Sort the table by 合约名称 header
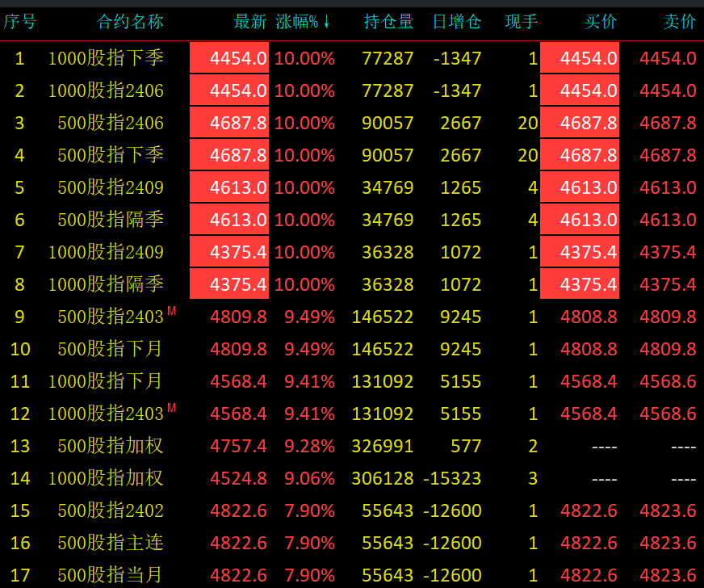 [130, 22]
